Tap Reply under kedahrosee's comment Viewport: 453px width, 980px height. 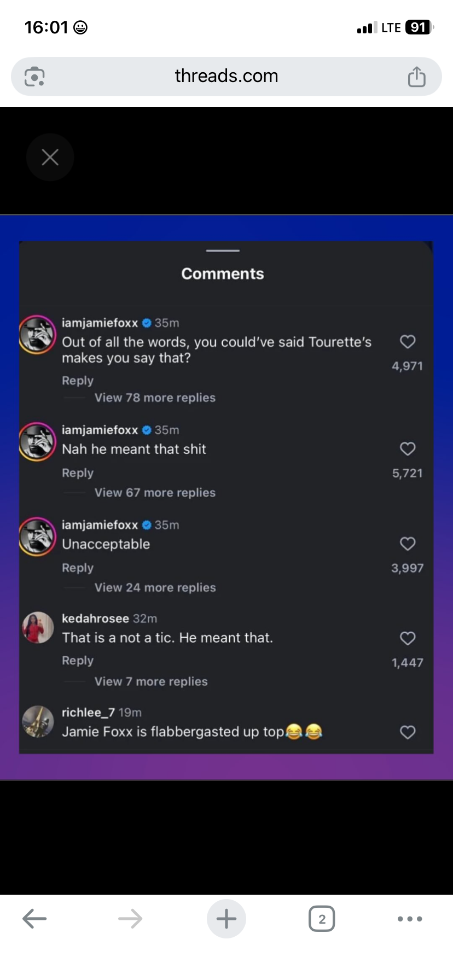coord(78,661)
